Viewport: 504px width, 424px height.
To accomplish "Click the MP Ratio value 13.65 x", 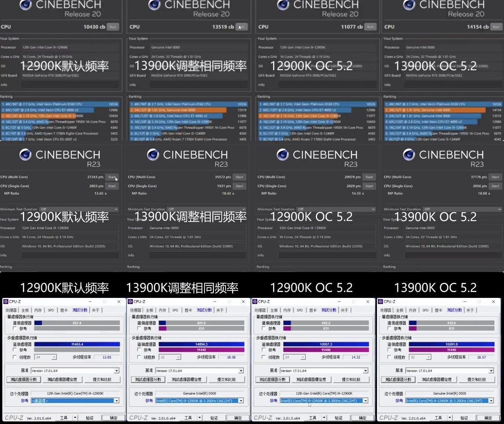I will 101,194.
